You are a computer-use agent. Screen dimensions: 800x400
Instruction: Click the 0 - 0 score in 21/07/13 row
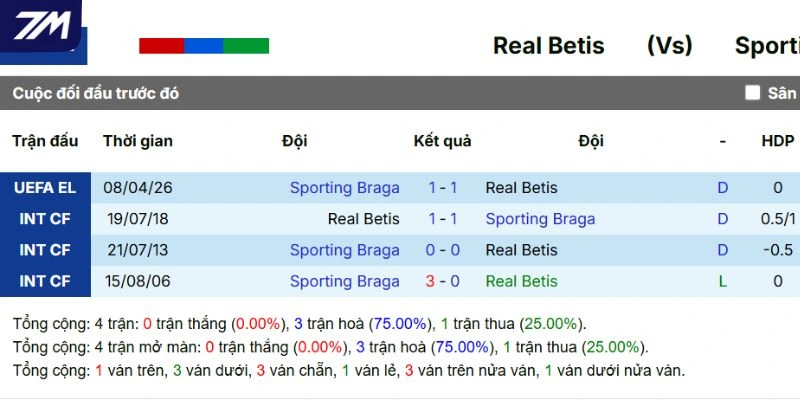(443, 250)
